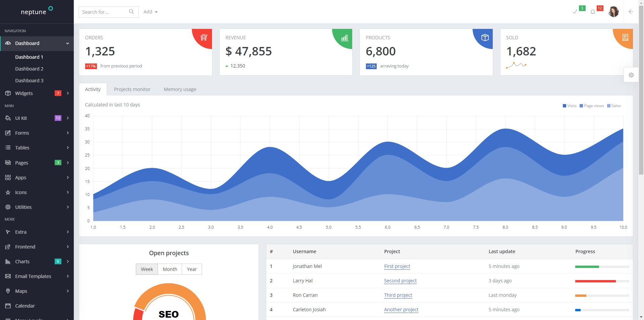Screen dimensions: 644x320
Task: Click the +17% orders badge
Action: pos(91,66)
